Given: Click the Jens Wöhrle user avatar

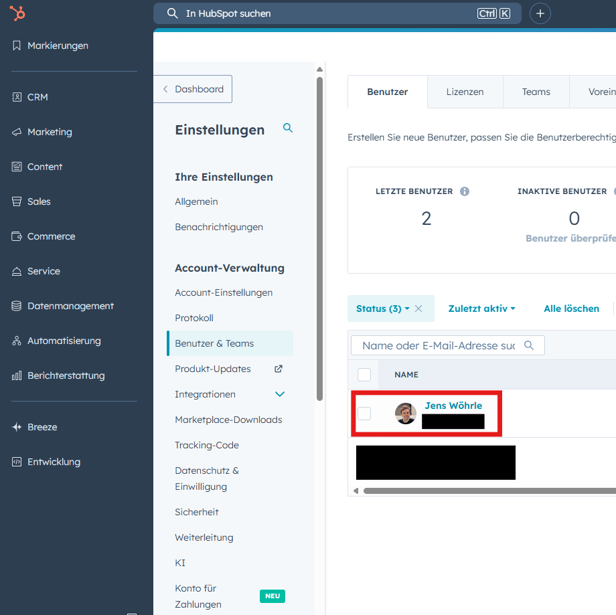Looking at the screenshot, I should 405,413.
